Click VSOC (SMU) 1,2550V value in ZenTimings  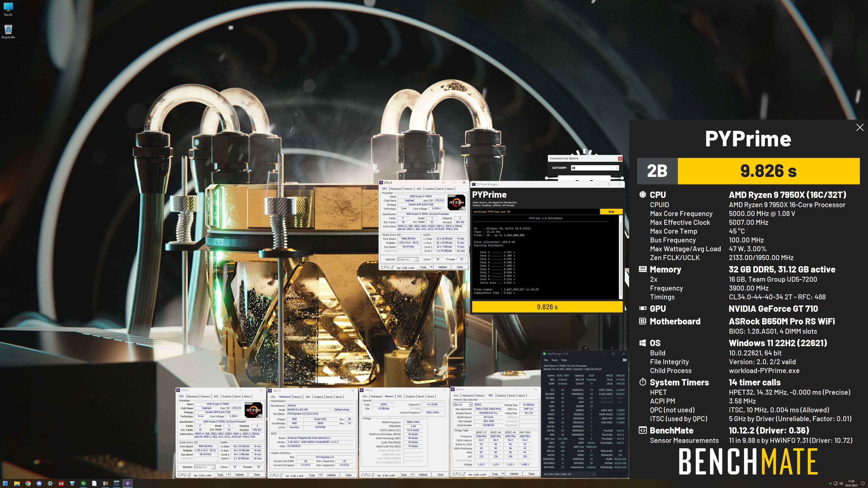click(620, 390)
